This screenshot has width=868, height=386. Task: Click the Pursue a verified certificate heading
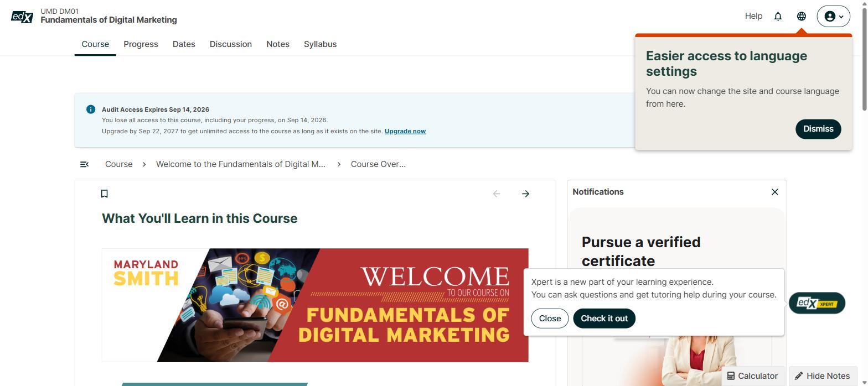click(x=641, y=252)
